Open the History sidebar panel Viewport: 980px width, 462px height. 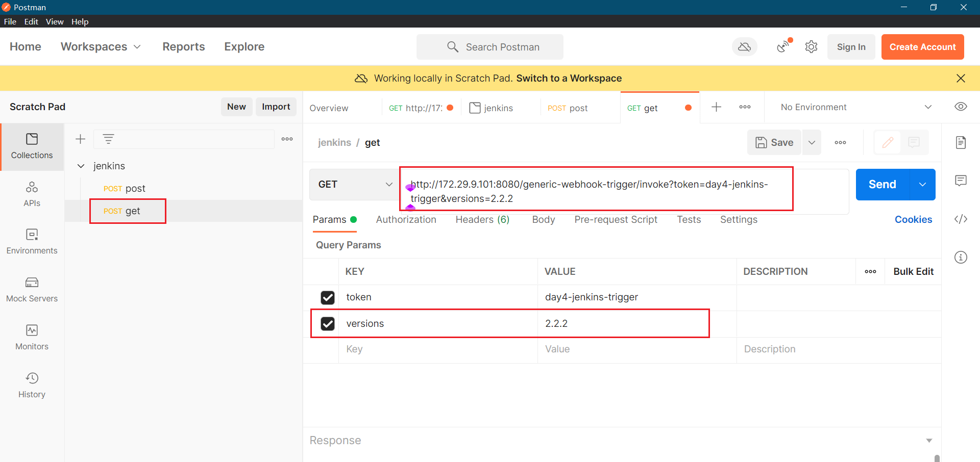pos(32,386)
